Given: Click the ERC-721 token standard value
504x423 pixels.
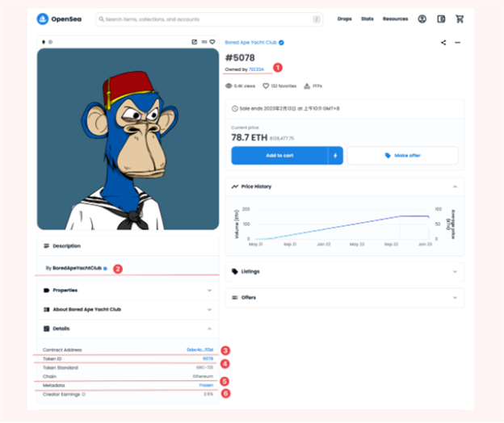Looking at the screenshot, I should coord(205,367).
